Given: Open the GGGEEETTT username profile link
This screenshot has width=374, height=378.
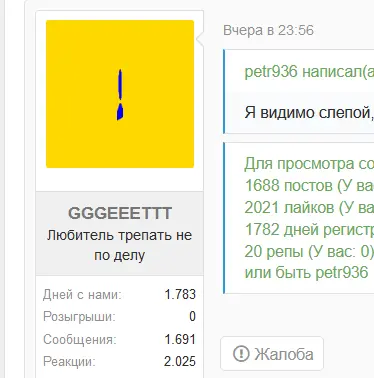Looking at the screenshot, I should point(120,213).
